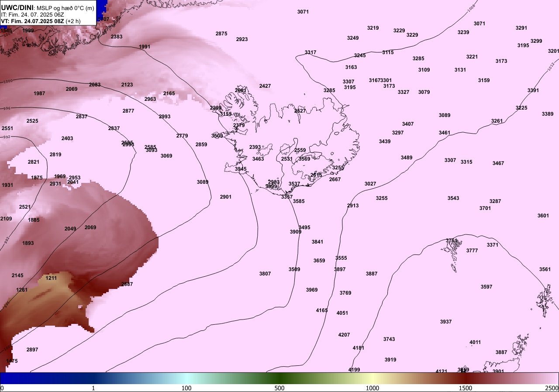This screenshot has height=392, width=559.
Task: Click the green section of the color scale near 500
Action: click(x=279, y=378)
